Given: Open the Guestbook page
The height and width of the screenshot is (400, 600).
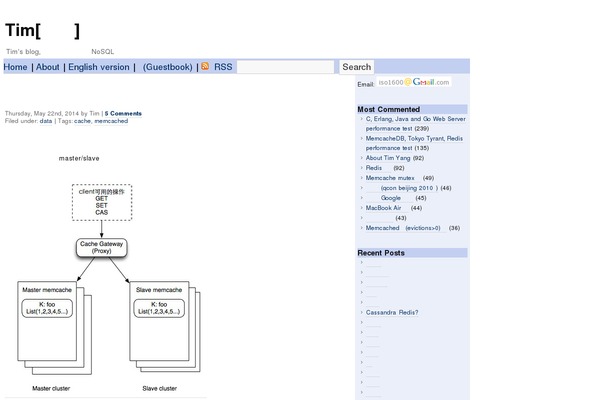Looking at the screenshot, I should (x=168, y=67).
